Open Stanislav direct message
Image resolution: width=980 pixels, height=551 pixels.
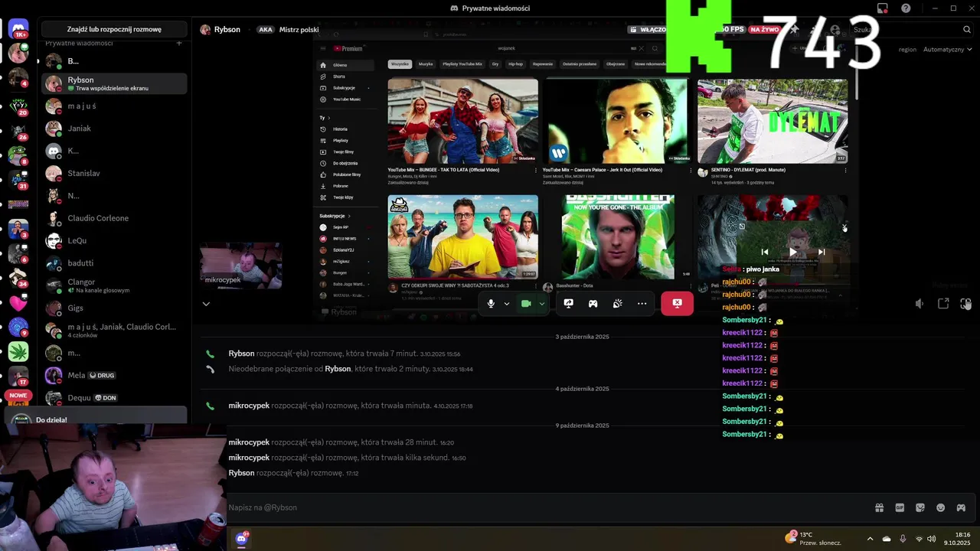pyautogui.click(x=114, y=173)
